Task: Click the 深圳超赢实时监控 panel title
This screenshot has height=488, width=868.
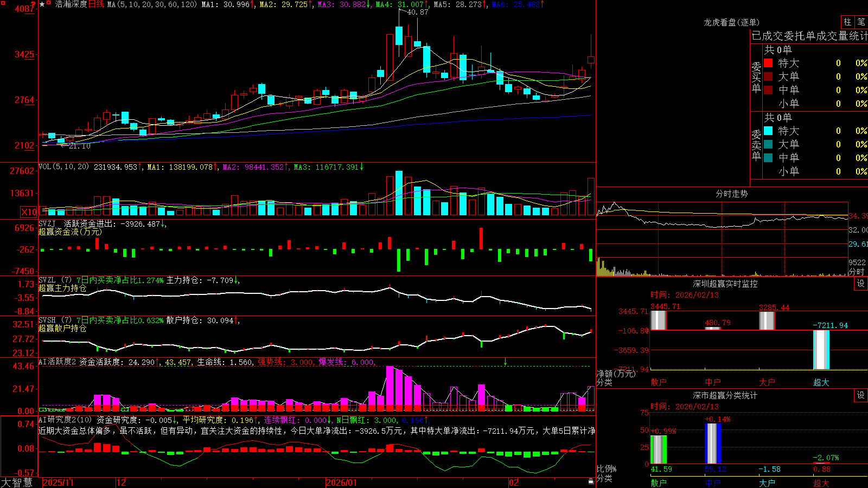Action: tap(725, 284)
